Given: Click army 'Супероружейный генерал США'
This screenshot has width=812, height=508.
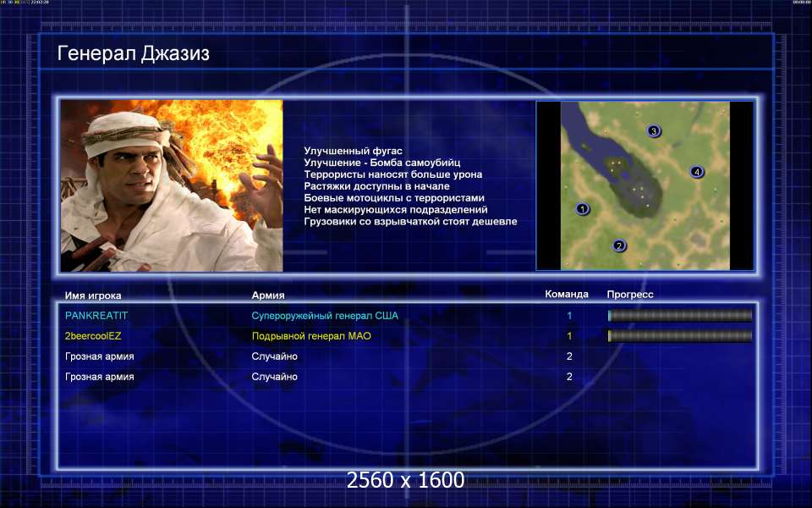Looking at the screenshot, I should tap(325, 316).
